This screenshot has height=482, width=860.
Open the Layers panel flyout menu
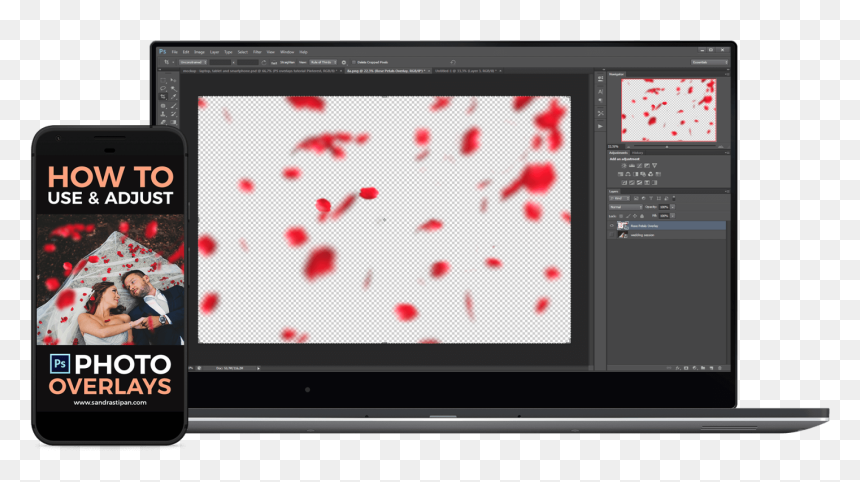[x=727, y=191]
